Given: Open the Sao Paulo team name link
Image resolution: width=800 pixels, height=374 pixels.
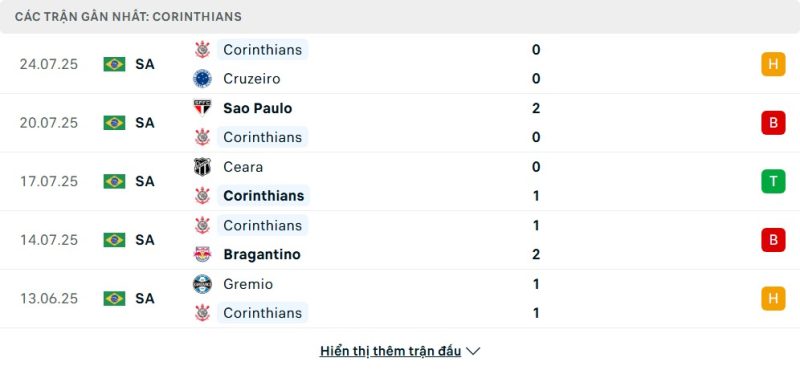Looking at the screenshot, I should [x=258, y=108].
